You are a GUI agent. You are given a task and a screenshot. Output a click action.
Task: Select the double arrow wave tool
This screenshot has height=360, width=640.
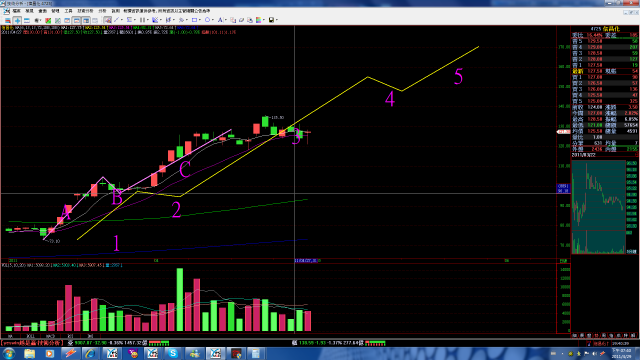(181, 20)
